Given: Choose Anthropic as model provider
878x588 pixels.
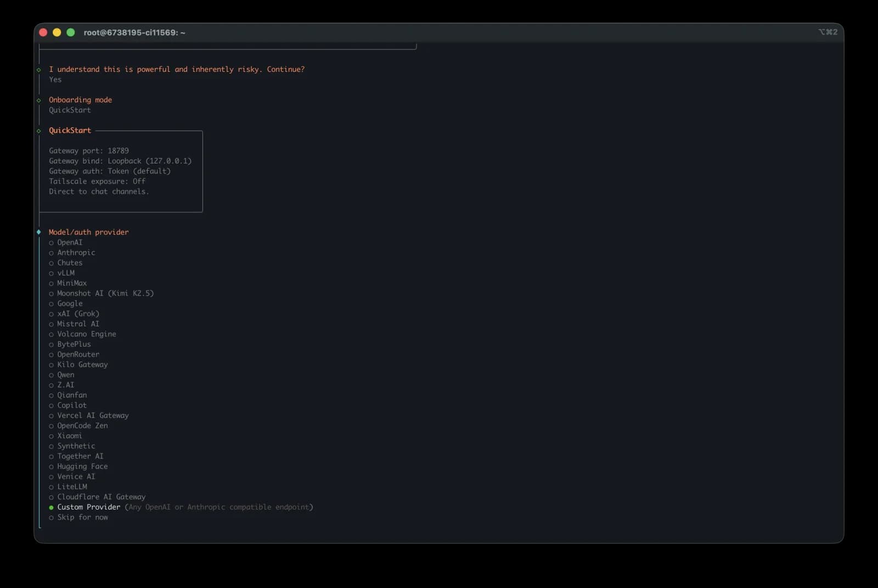Looking at the screenshot, I should coord(72,253).
